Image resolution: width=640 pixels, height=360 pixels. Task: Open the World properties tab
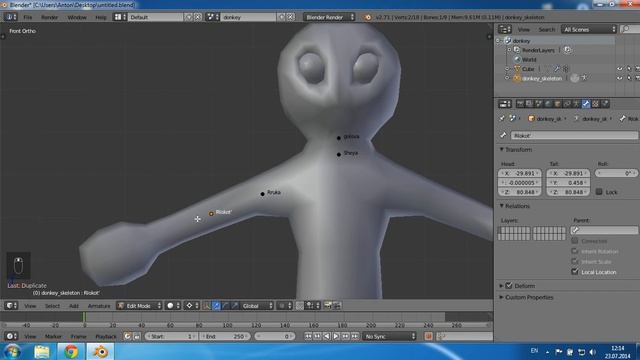click(548, 104)
